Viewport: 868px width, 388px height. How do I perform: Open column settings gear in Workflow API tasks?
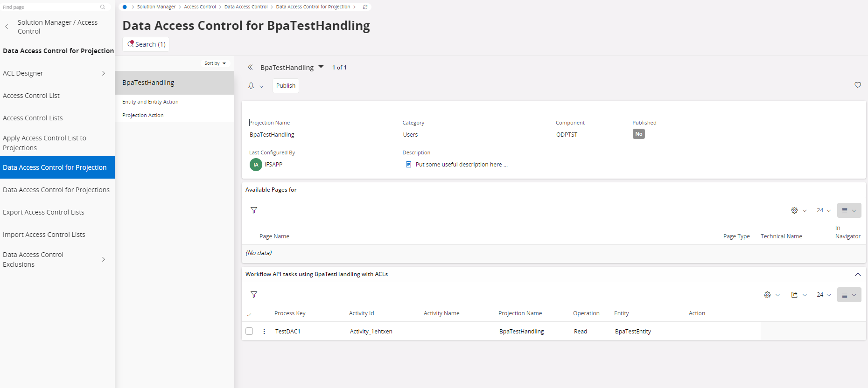[x=767, y=295]
